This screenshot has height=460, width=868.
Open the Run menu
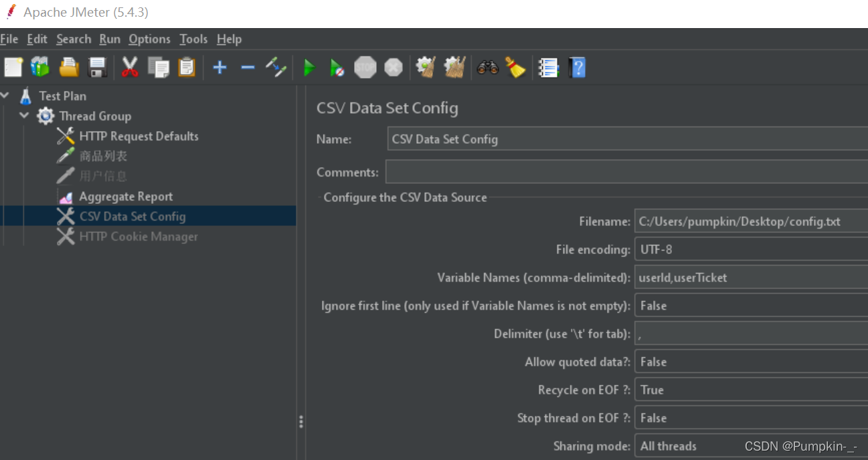pyautogui.click(x=110, y=39)
